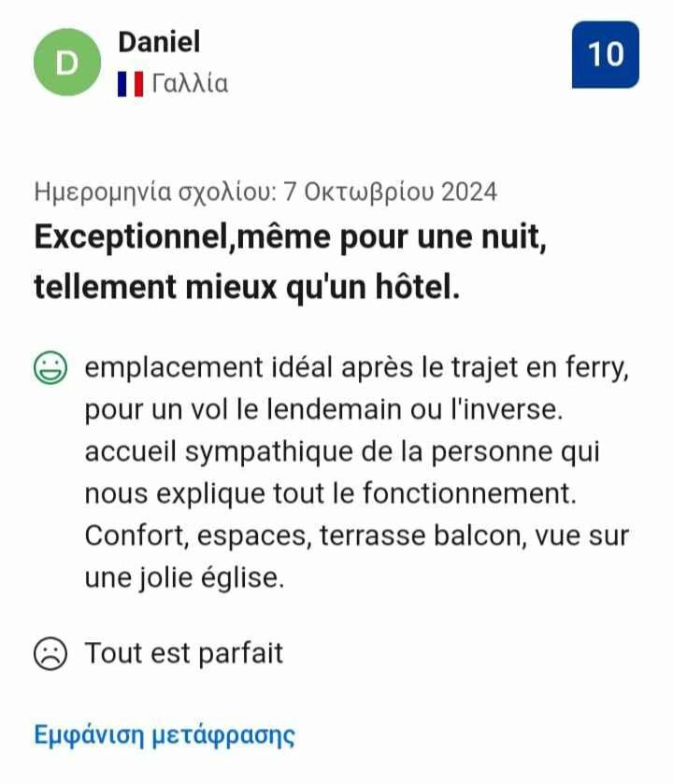
Task: Click the line 'Confort, espaces, terrasse balcon'
Action: click(x=356, y=536)
